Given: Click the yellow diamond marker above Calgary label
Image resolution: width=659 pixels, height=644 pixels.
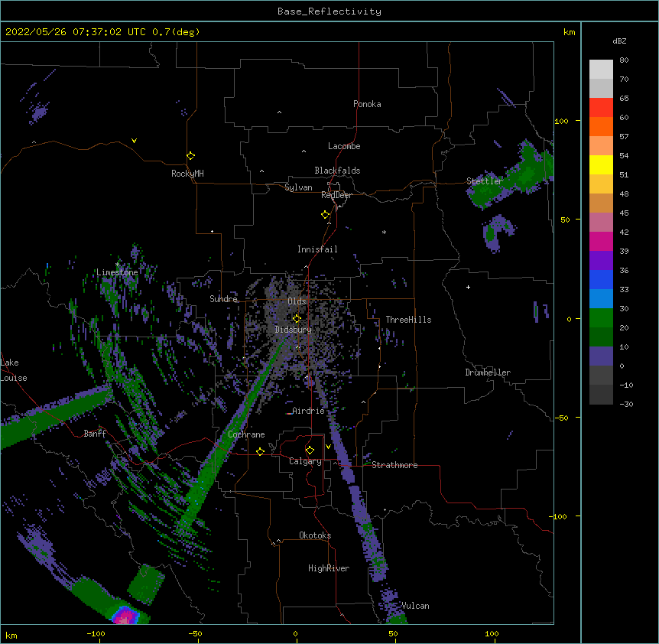Looking at the screenshot, I should coord(310,450).
